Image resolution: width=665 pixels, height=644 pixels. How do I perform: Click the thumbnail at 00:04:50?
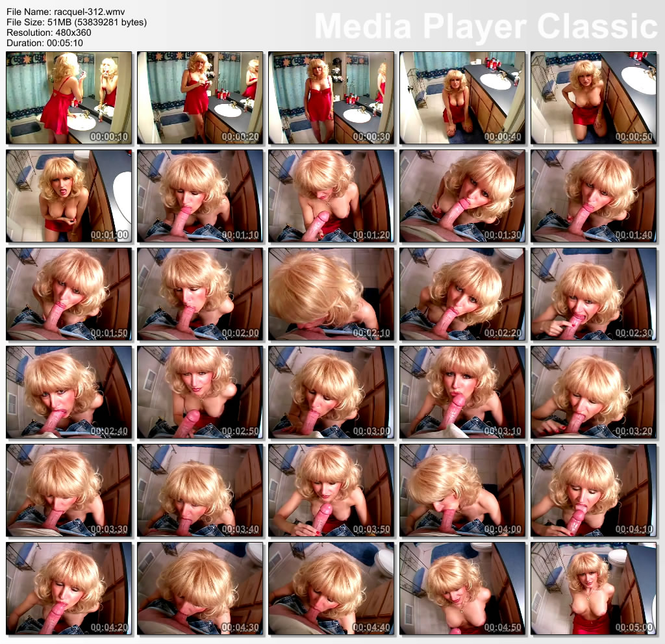coord(462,589)
